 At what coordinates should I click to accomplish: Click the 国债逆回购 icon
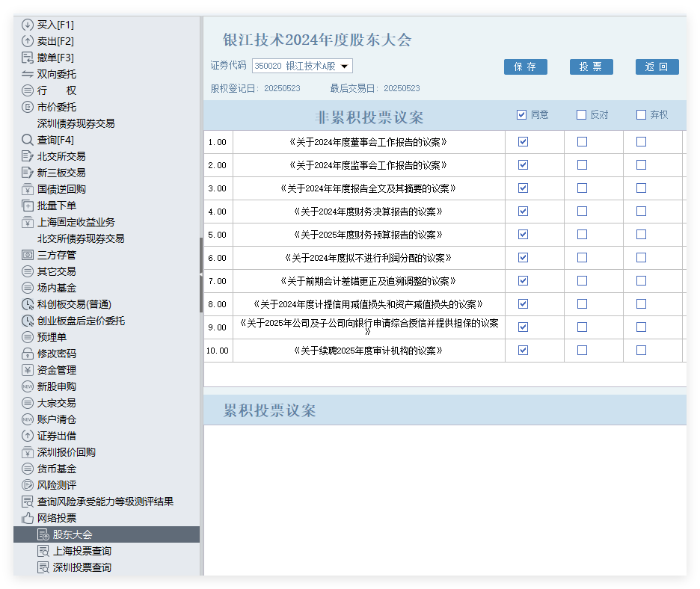(28, 189)
